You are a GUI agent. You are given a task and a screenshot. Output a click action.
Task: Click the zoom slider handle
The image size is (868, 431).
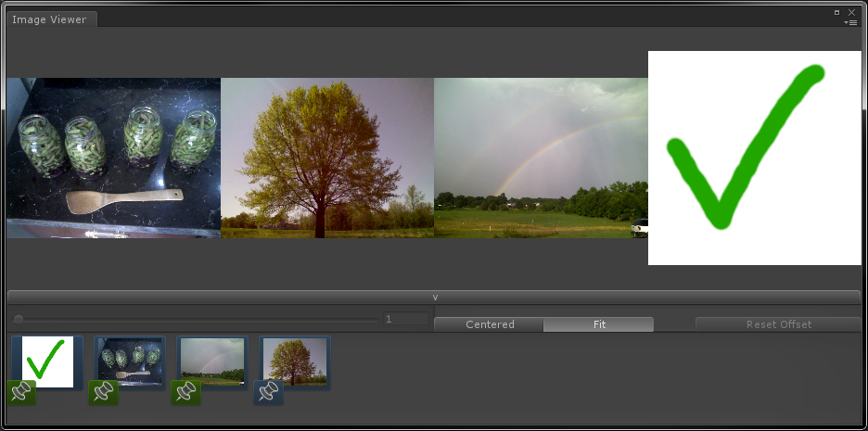pos(19,320)
